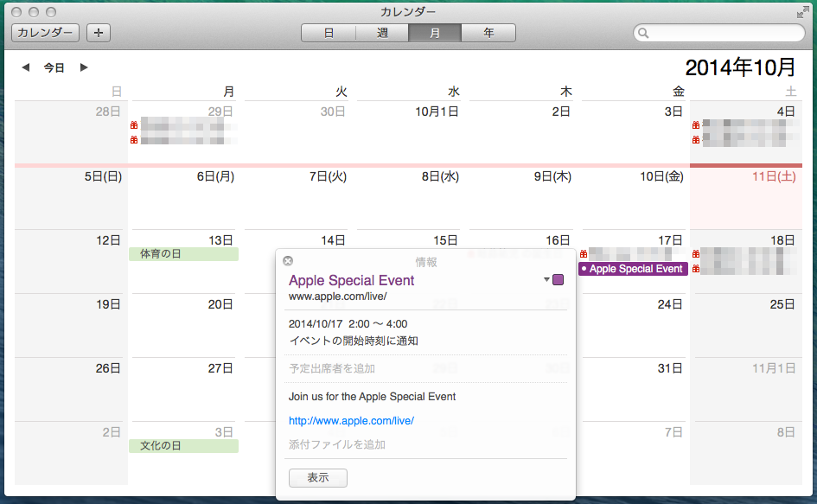Click 予定出席者を追加 to add attendees

pyautogui.click(x=332, y=368)
